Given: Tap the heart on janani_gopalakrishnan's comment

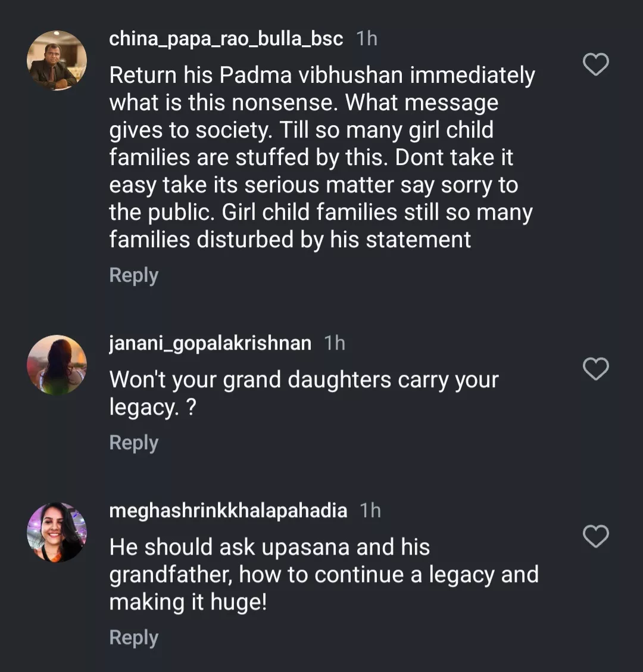Looking at the screenshot, I should [595, 369].
